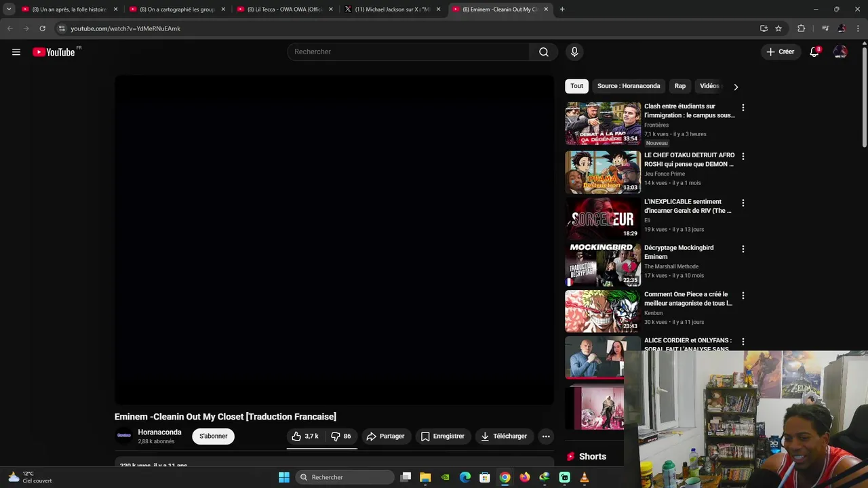Click the black video player area

(334, 240)
